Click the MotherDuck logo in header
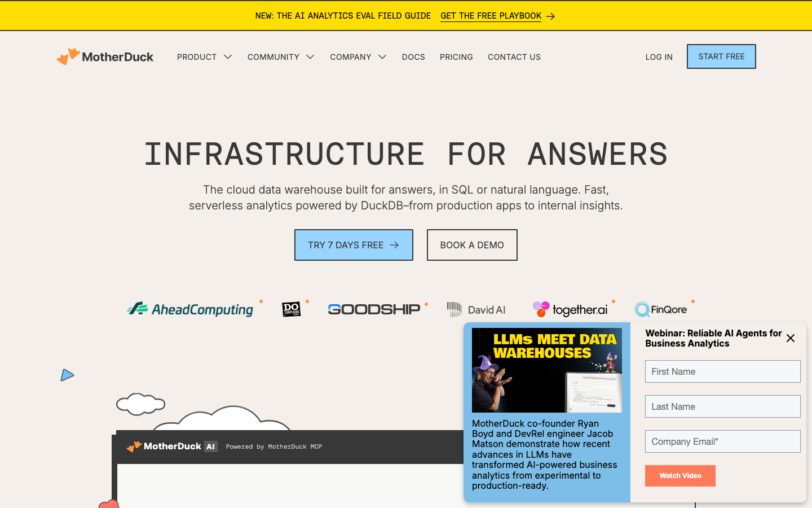This screenshot has width=812, height=508. [x=105, y=56]
